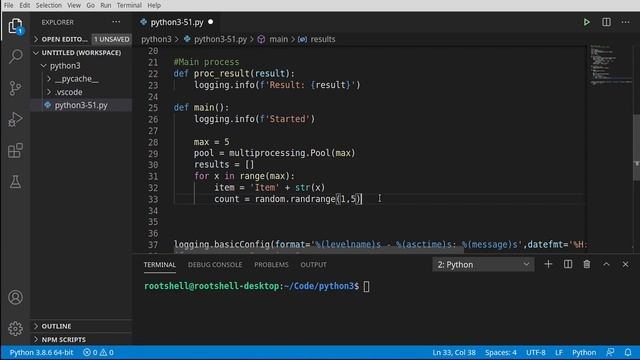The width and height of the screenshot is (640, 360).
Task: Open the Search view icon
Action: [16, 56]
